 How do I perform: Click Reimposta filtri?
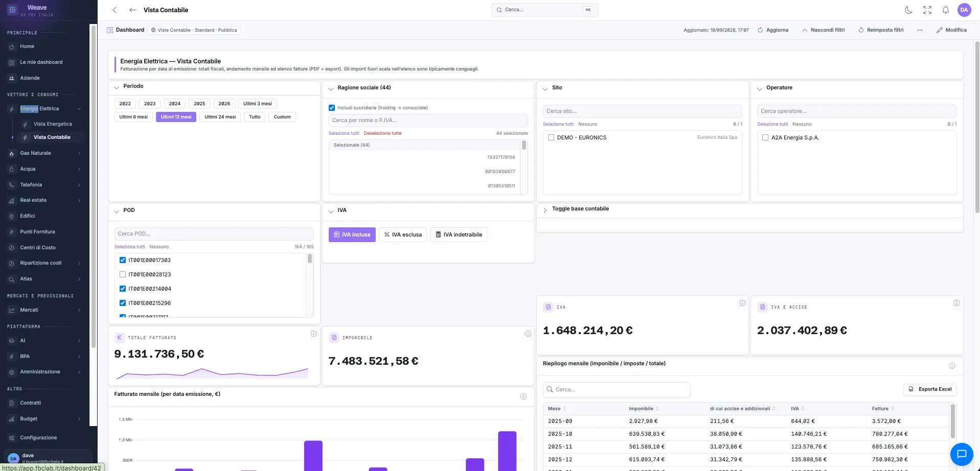pos(881,30)
